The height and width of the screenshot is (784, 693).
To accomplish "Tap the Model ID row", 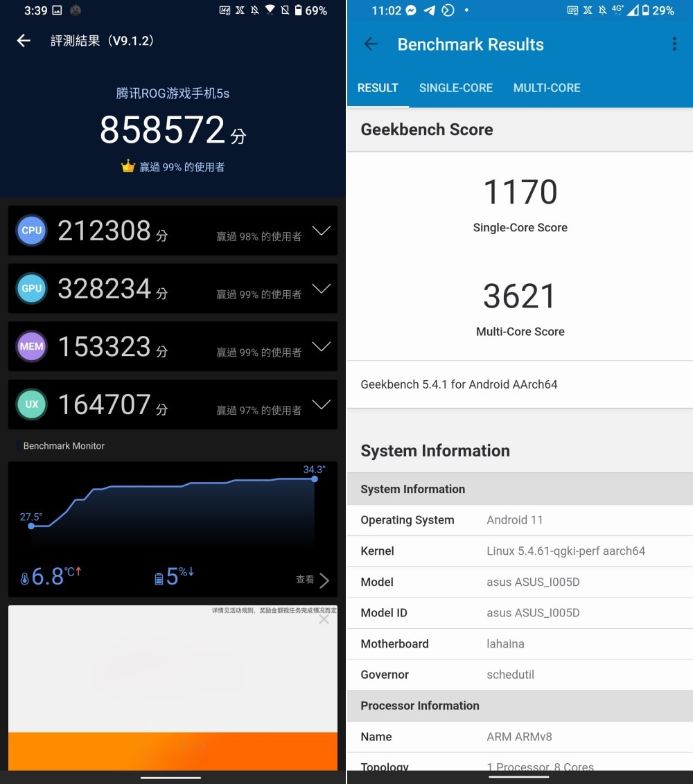I will [x=520, y=613].
